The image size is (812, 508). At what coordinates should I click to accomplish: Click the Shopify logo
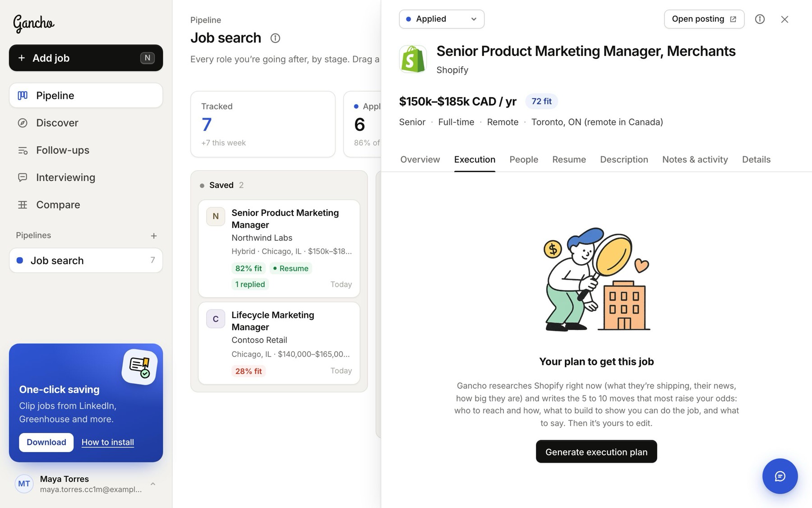pyautogui.click(x=413, y=59)
